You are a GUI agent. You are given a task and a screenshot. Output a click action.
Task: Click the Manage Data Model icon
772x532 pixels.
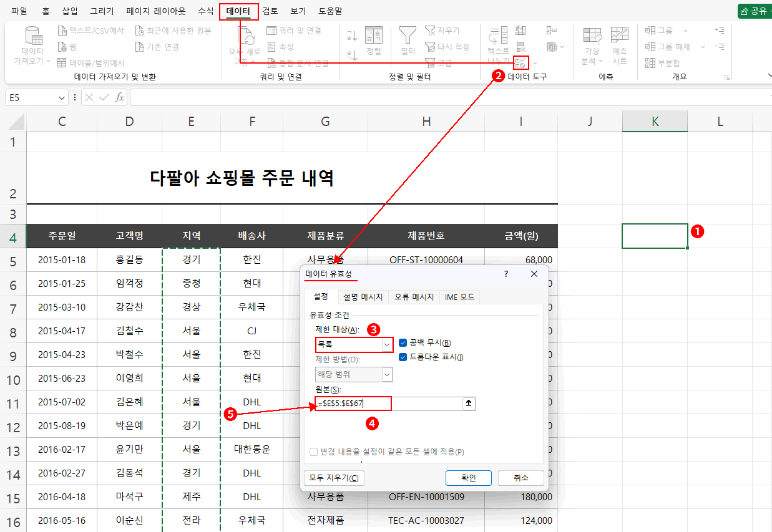551,47
